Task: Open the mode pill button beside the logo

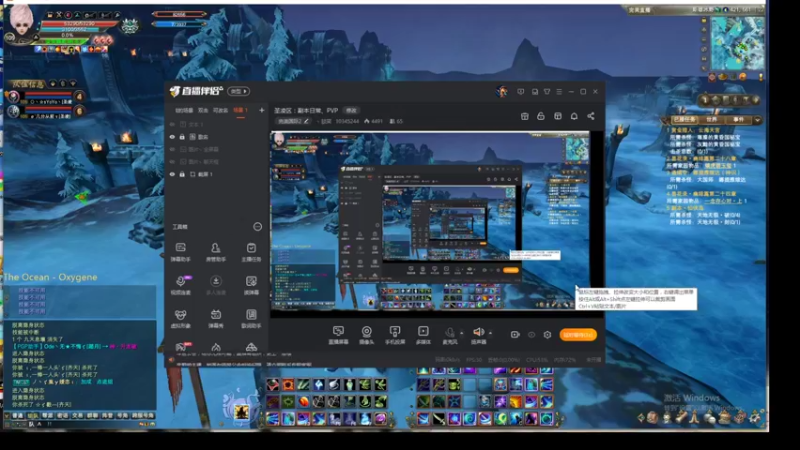Action: pos(238,91)
